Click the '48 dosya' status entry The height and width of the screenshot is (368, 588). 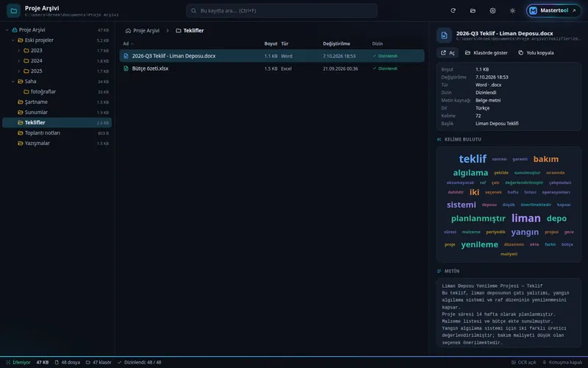(67, 362)
